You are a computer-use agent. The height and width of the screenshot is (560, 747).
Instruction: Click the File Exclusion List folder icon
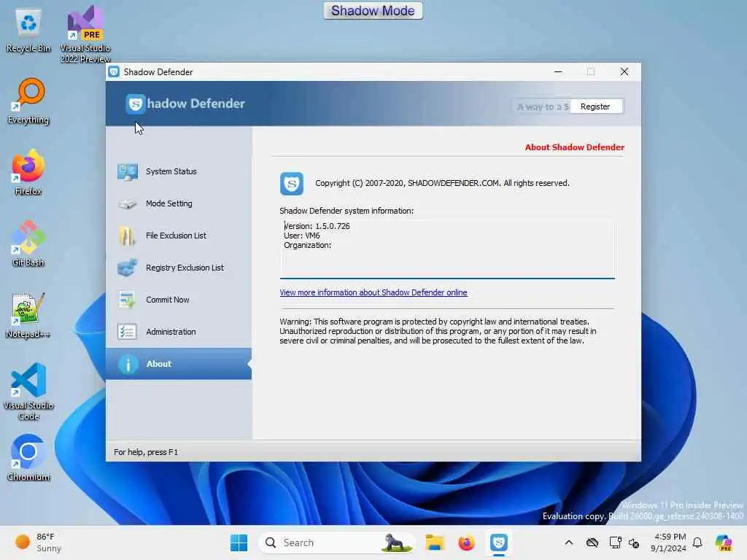click(127, 236)
